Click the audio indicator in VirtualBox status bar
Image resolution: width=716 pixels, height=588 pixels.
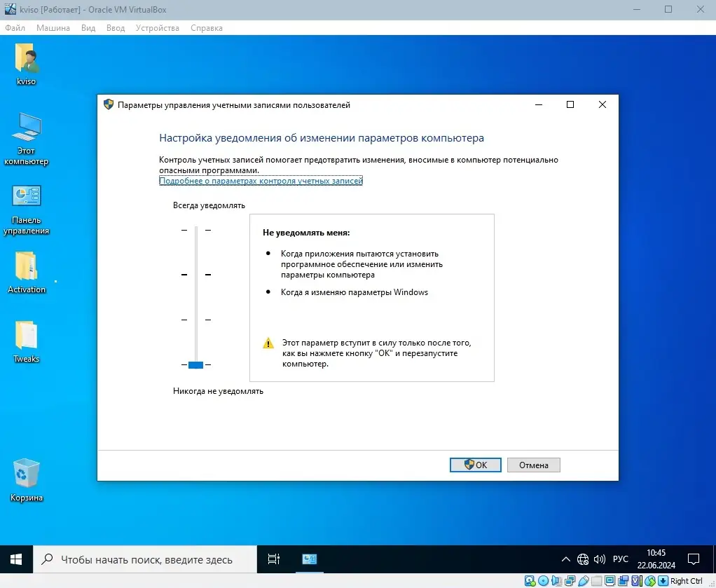[557, 581]
